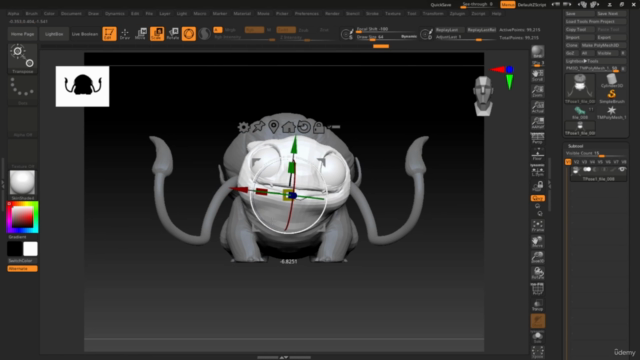Viewport: 640px width, 360px height.
Task: Expand the Subtool palette section
Action: (576, 146)
